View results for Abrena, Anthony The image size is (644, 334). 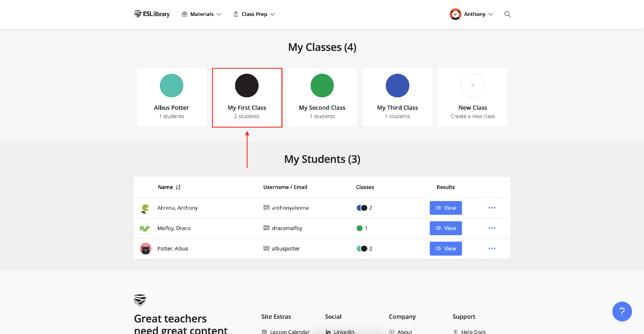click(x=445, y=208)
